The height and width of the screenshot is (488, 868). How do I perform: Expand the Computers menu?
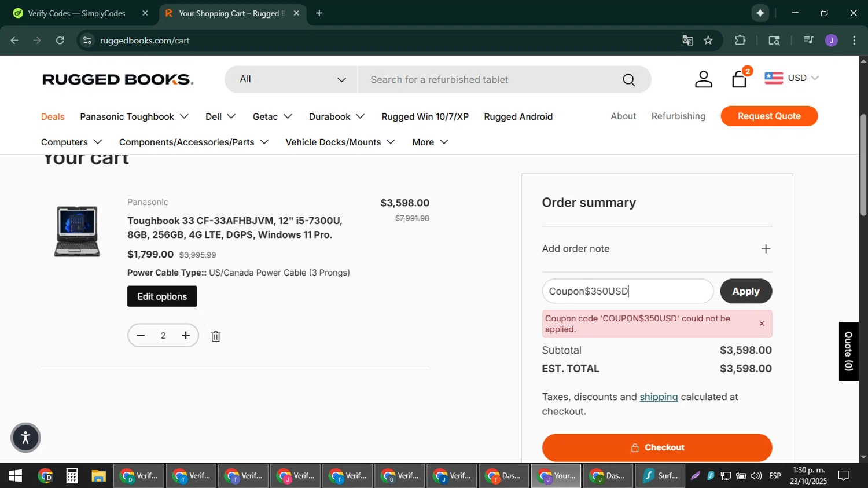coord(71,142)
